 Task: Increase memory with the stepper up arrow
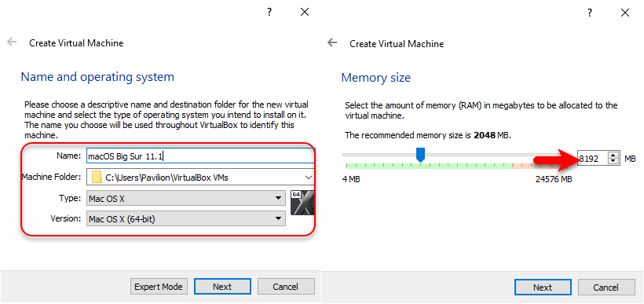613,156
